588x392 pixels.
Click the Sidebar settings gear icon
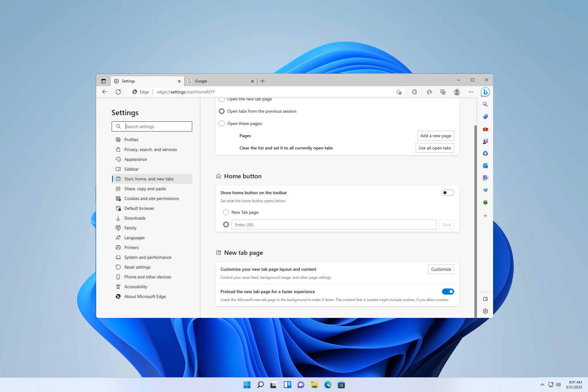click(485, 311)
